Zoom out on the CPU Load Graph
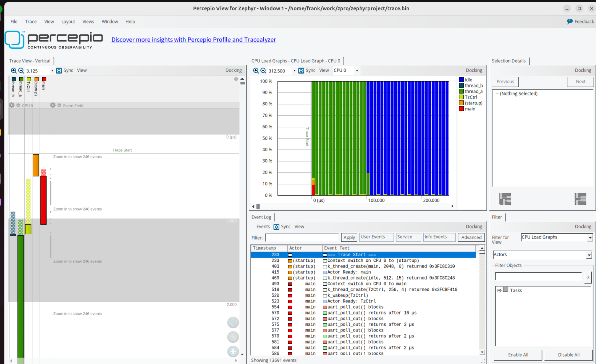The image size is (596, 364). click(x=263, y=71)
